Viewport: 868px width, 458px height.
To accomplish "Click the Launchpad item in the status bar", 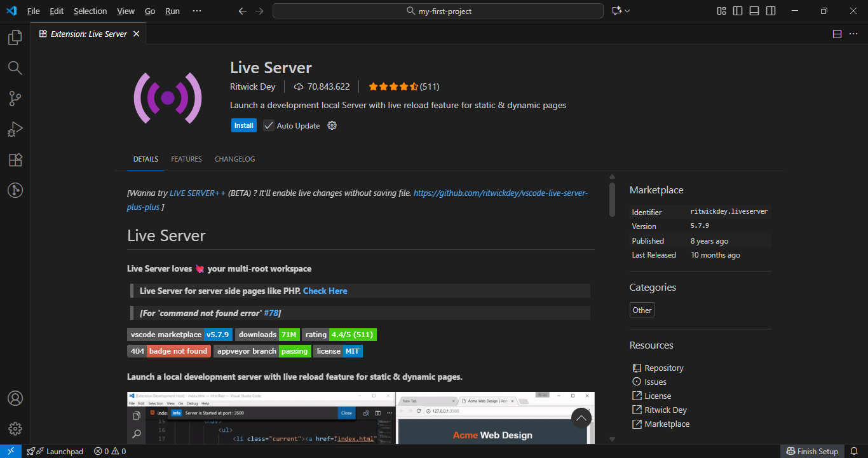I will pyautogui.click(x=56, y=451).
